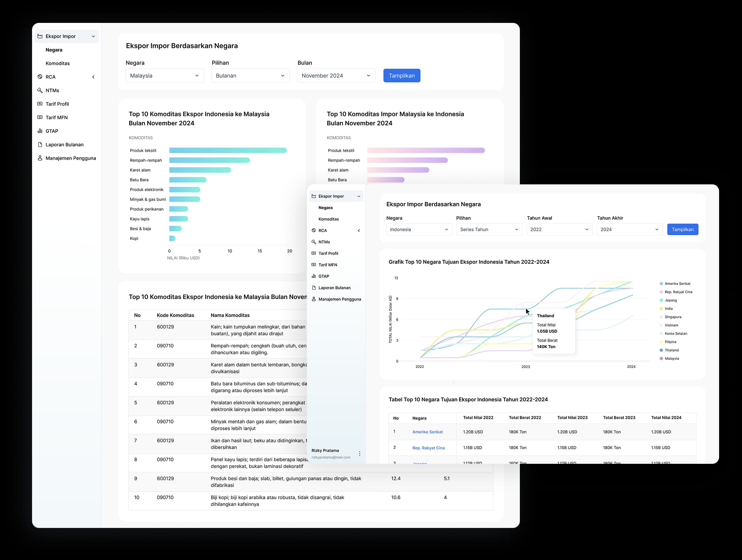Collapse the Ekspor Impor submenu chevron
Image resolution: width=742 pixels, height=560 pixels.
[x=94, y=36]
